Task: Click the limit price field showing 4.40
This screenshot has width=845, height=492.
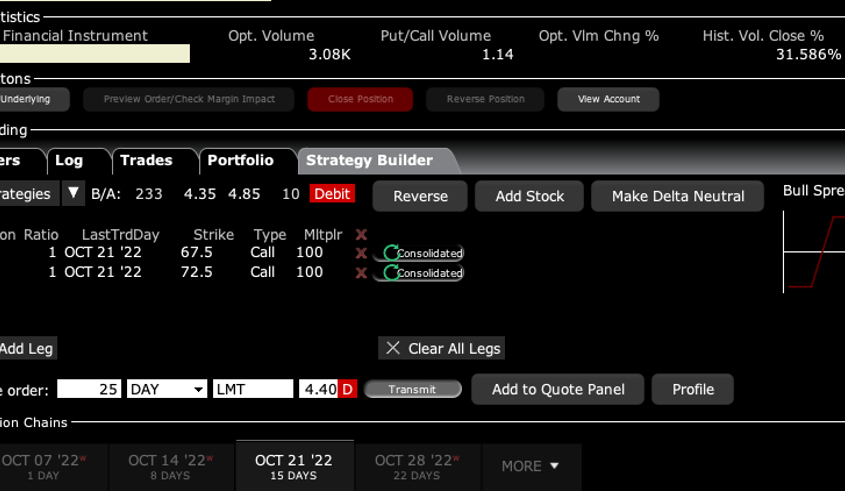Action: [318, 389]
